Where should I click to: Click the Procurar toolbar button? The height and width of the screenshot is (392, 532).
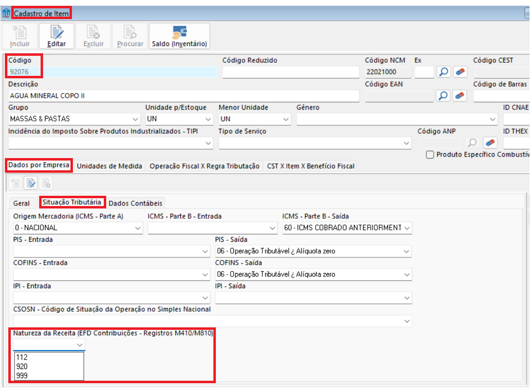click(130, 36)
